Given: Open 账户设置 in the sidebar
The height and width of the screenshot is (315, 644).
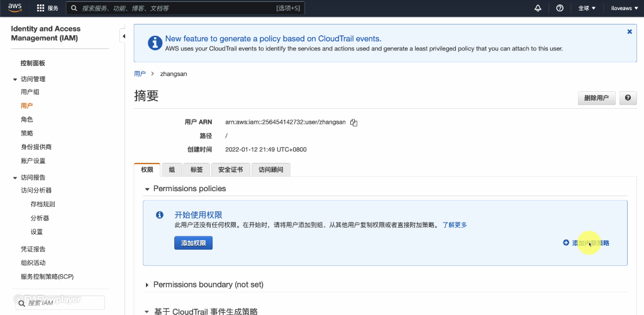Looking at the screenshot, I should tap(33, 161).
